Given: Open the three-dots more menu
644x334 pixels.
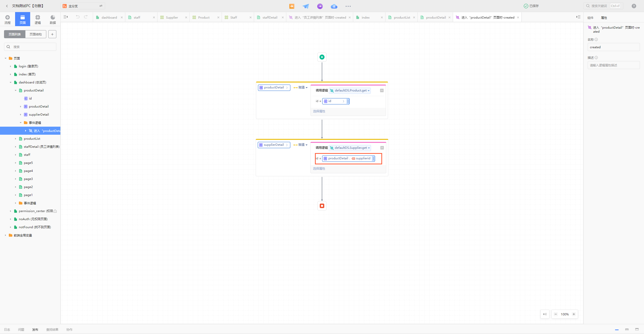Looking at the screenshot, I should pyautogui.click(x=348, y=6).
